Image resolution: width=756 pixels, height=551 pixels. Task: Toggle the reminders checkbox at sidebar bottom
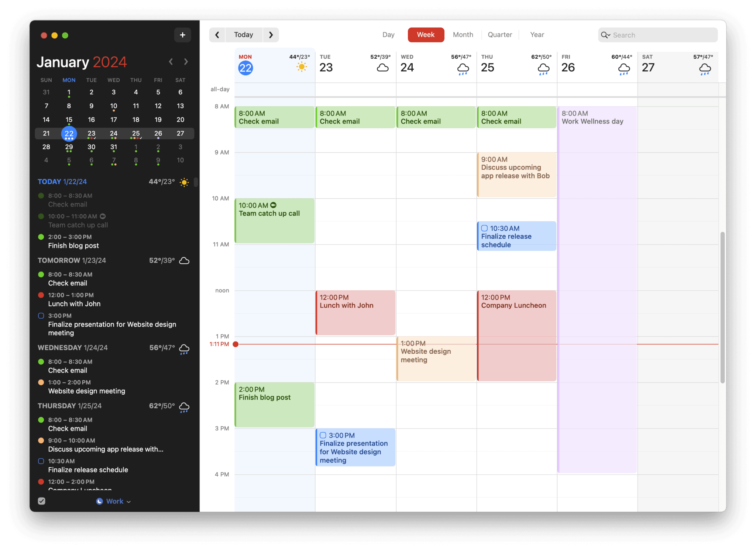pyautogui.click(x=42, y=501)
